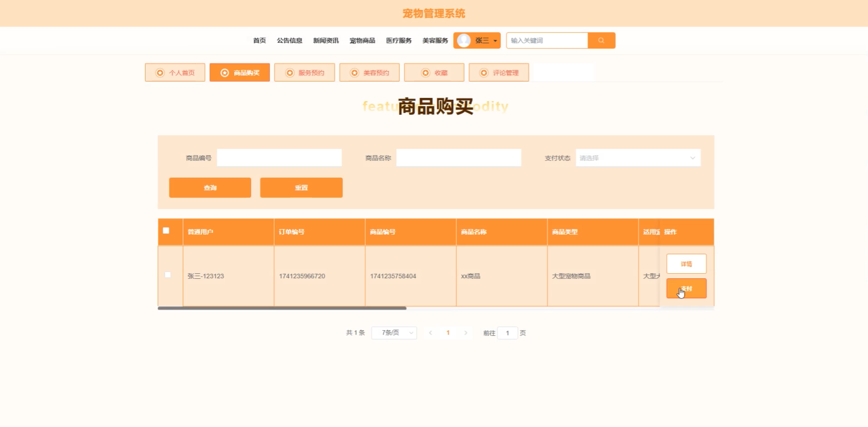Click the 重置 button
This screenshot has height=427, width=868.
click(x=301, y=188)
